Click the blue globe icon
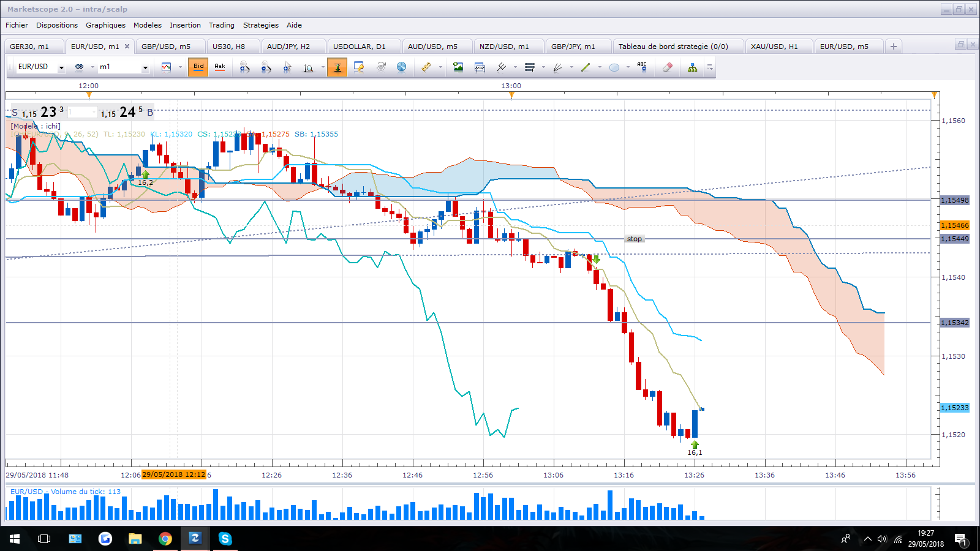The image size is (980, 551). pos(401,67)
